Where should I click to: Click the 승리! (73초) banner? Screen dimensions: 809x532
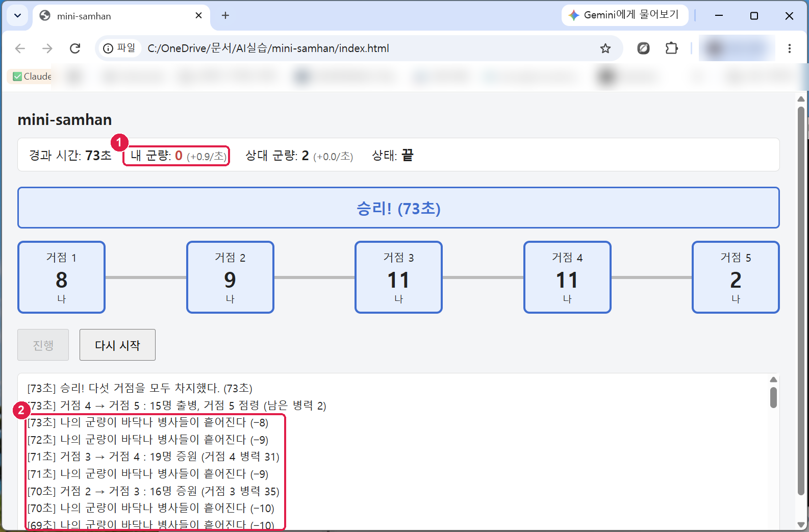coord(398,208)
